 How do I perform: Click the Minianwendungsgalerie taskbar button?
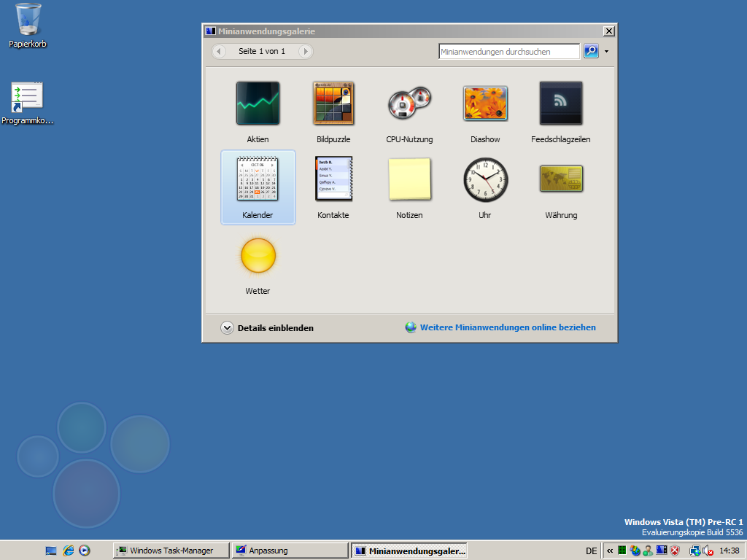(409, 551)
